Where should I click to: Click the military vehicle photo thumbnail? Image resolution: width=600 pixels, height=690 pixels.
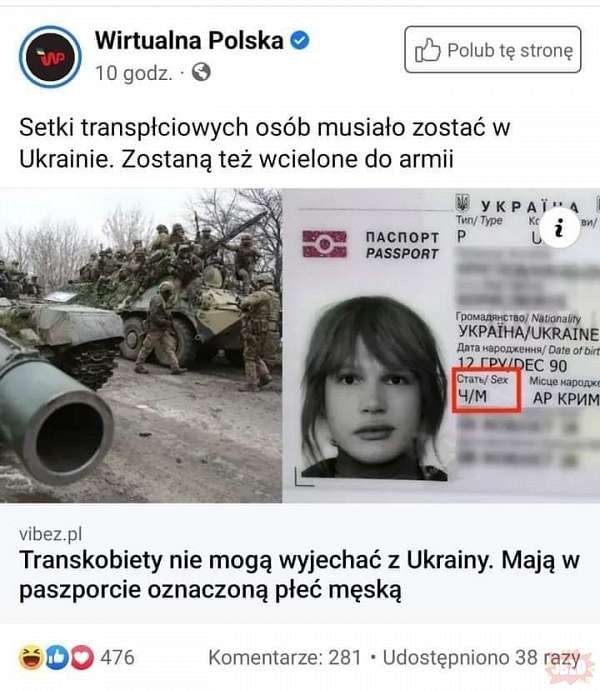[141, 346]
